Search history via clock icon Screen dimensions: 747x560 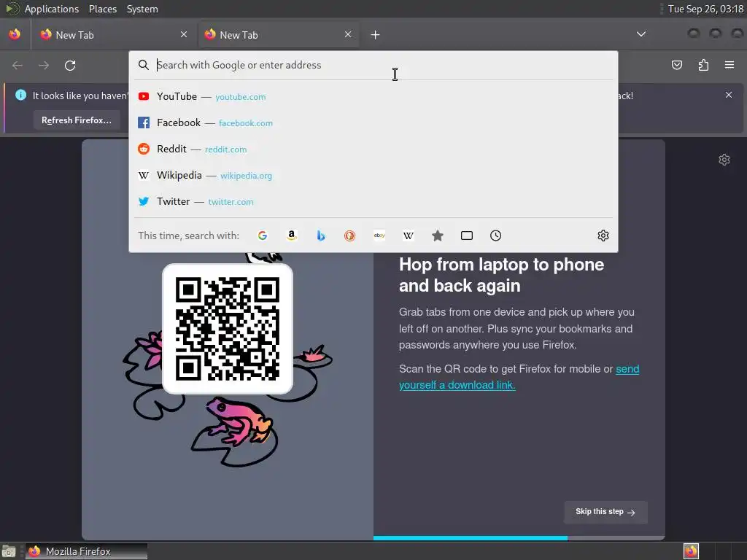coord(496,236)
